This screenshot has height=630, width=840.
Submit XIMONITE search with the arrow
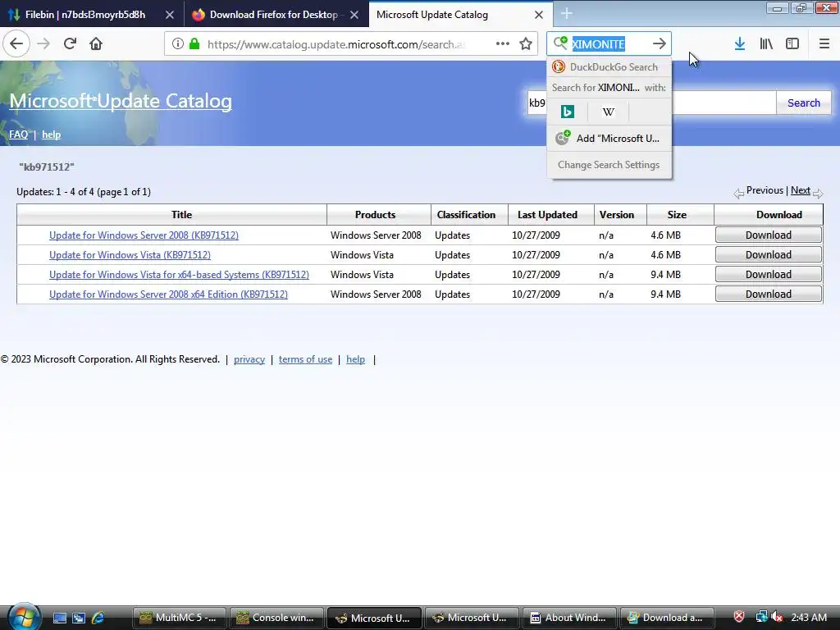click(x=660, y=44)
